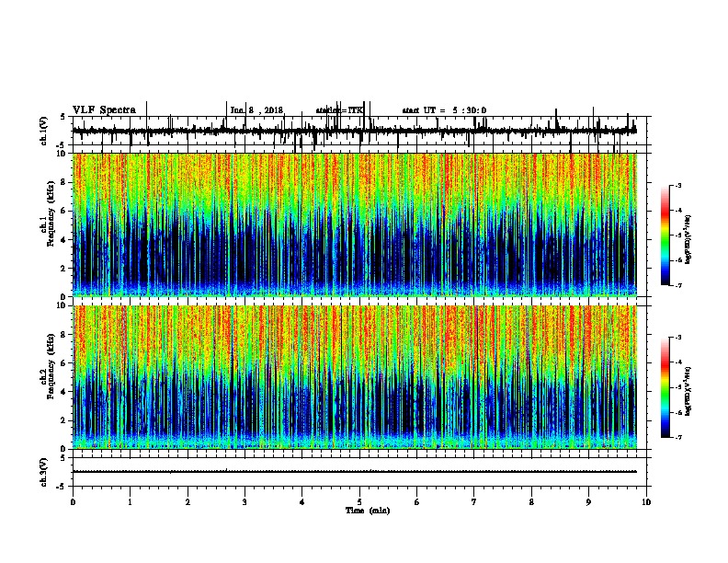Click the "2" kHz tick of ch.1 spectrogram
728x563 pixels.
tap(64, 268)
